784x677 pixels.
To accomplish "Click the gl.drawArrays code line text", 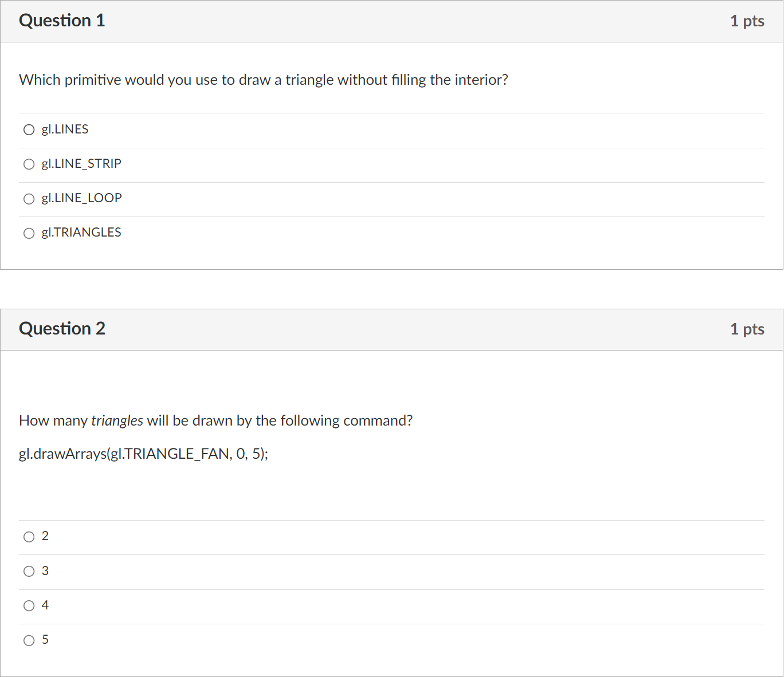I will coord(143,454).
